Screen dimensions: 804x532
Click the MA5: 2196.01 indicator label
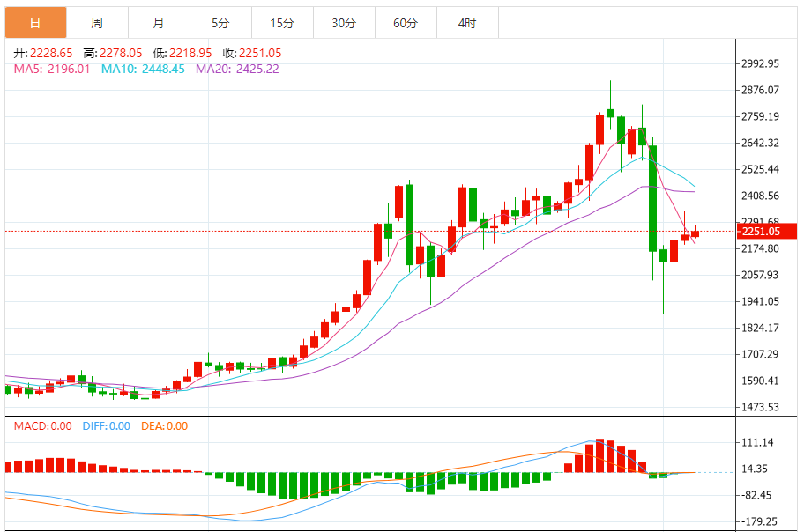click(x=52, y=69)
